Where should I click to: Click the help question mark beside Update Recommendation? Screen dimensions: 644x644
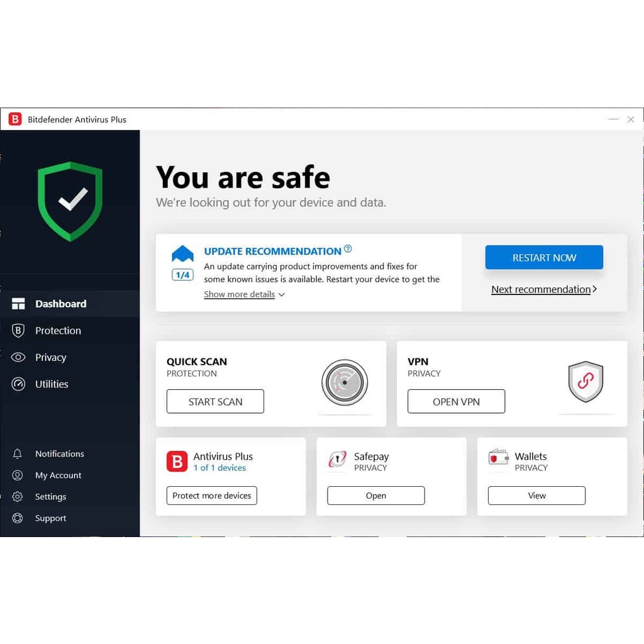click(x=348, y=248)
